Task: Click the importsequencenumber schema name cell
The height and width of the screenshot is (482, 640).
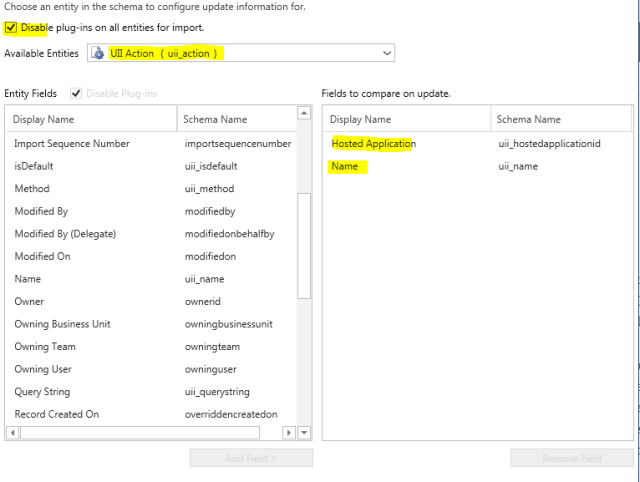Action: [238, 144]
